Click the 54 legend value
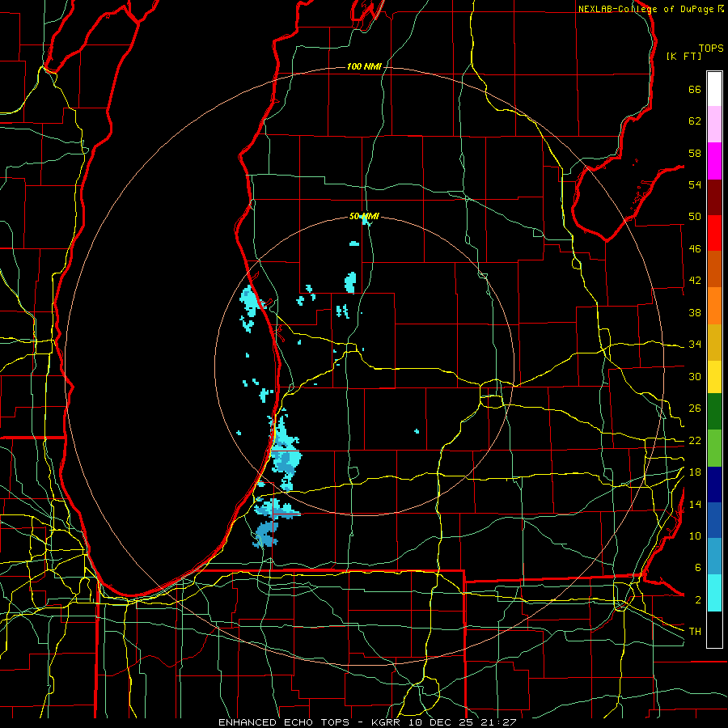The width and height of the screenshot is (728, 728). click(x=695, y=184)
